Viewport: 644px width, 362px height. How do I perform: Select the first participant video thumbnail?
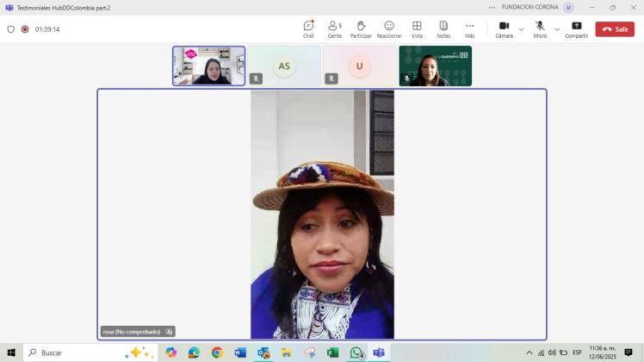(x=208, y=66)
